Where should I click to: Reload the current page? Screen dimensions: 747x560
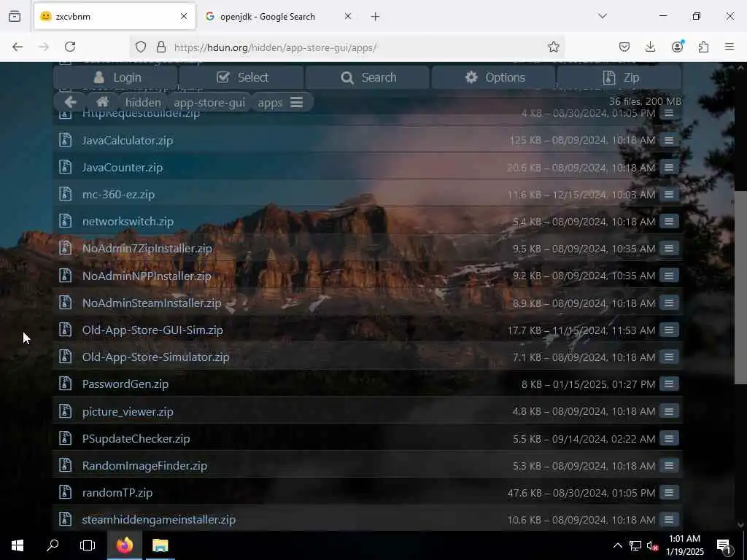(x=70, y=47)
